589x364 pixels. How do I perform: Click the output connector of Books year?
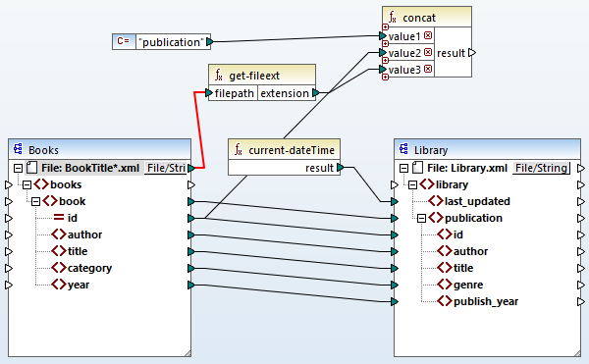[190, 285]
